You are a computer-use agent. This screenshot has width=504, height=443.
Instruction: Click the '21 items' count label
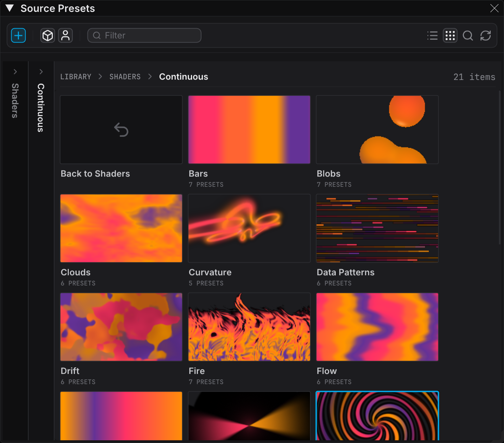(x=474, y=77)
